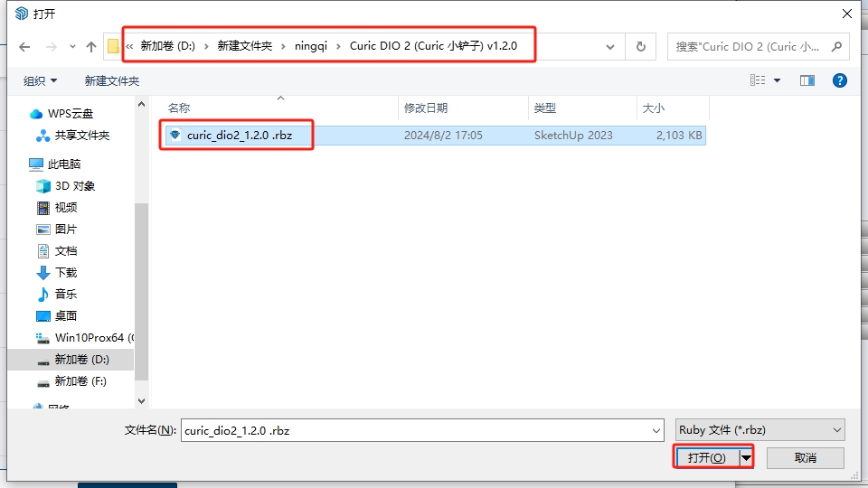Click the rbz file's SketchUp icon
868x488 pixels.
coord(175,135)
